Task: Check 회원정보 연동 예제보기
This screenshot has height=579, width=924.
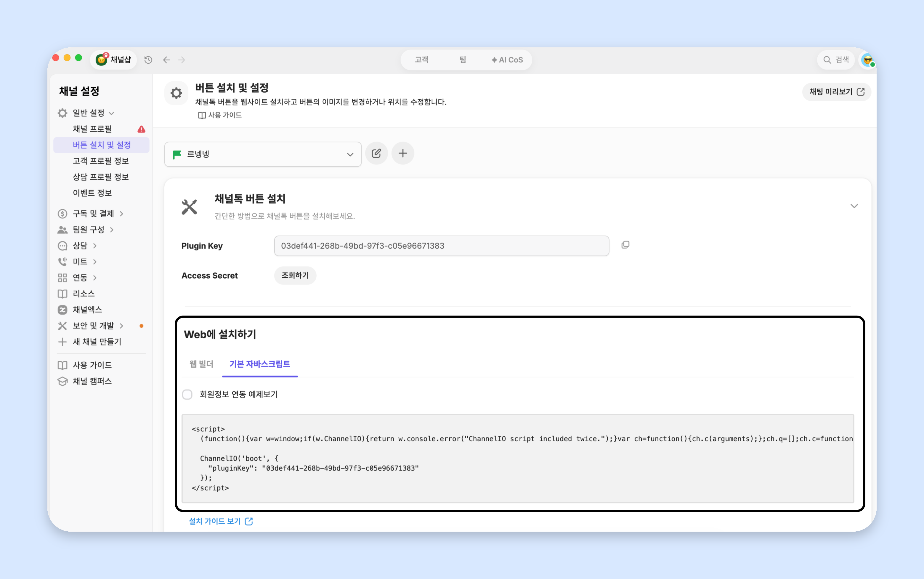Action: point(187,394)
